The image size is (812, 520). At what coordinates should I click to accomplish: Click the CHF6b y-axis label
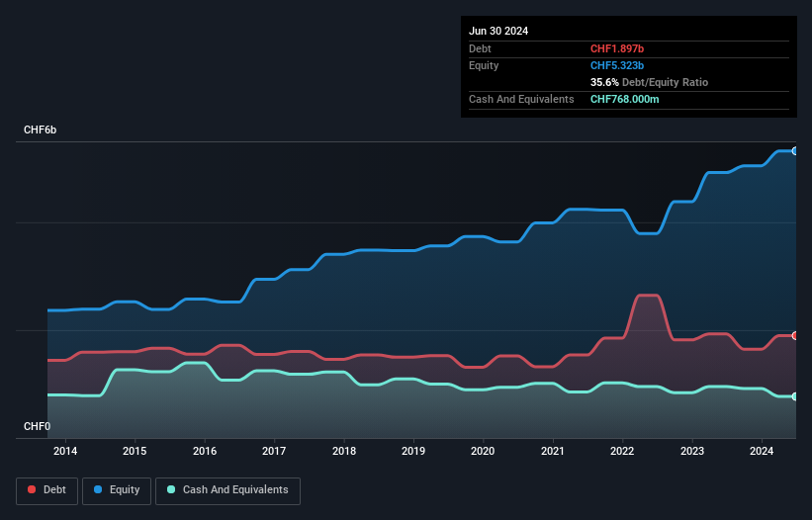click(x=40, y=130)
